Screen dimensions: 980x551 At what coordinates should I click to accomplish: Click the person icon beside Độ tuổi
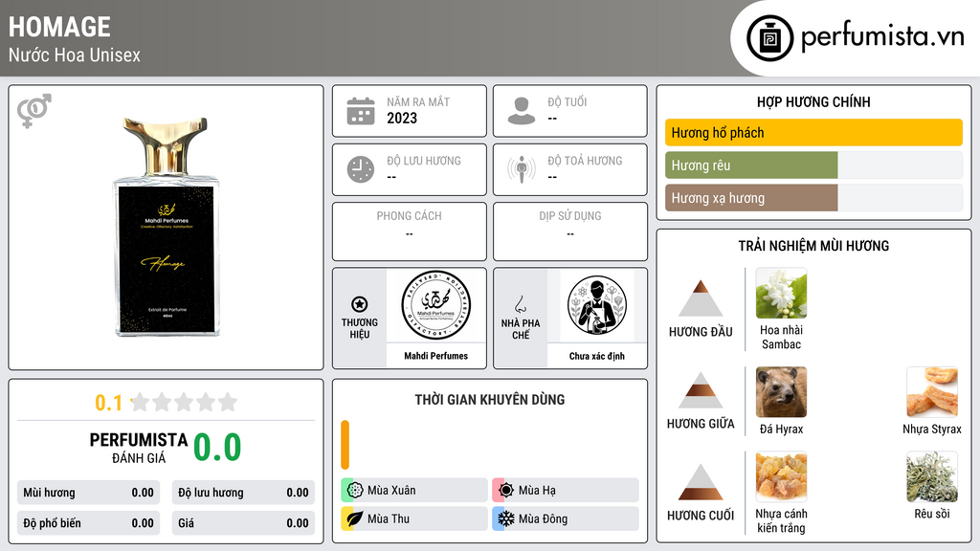[x=522, y=111]
